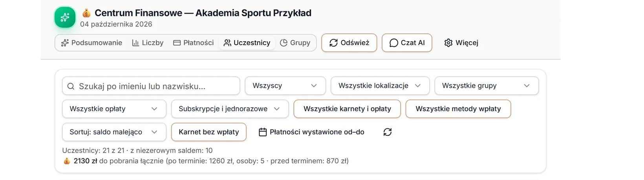Viewport: 644px width, 180px height.
Task: Click Wszystkie karnety i opłaty button
Action: 347,109
